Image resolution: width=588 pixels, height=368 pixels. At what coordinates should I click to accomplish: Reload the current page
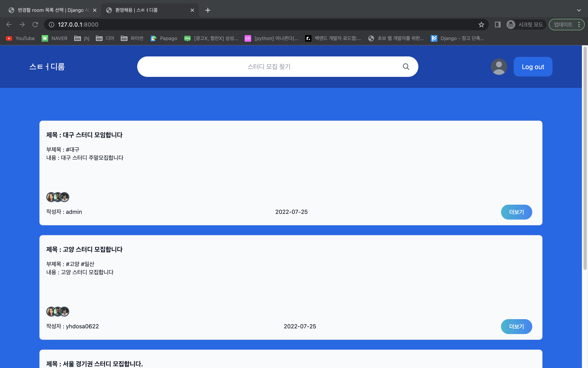click(35, 25)
